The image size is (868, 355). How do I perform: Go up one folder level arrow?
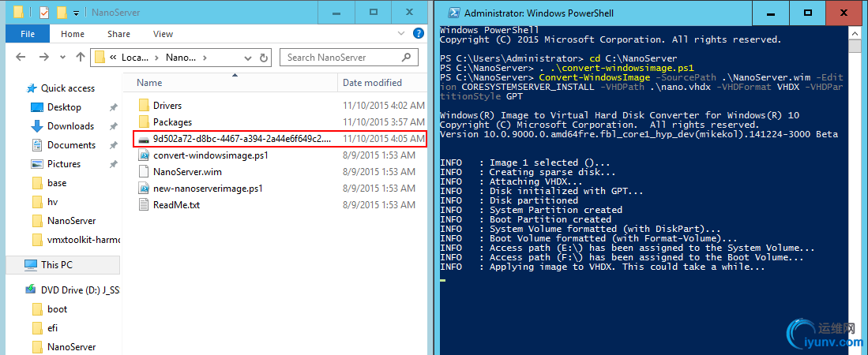click(x=80, y=57)
